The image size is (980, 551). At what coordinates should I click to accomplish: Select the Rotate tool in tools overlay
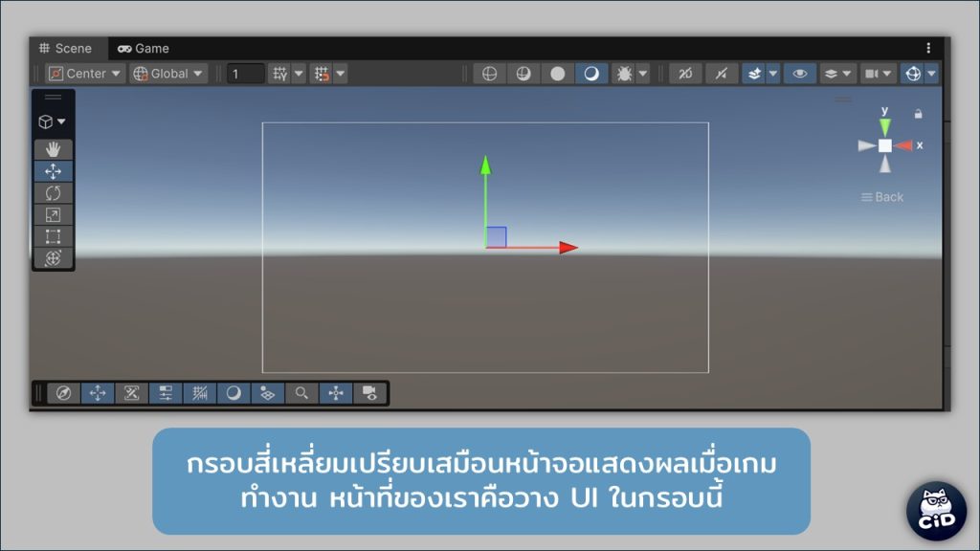coord(54,193)
